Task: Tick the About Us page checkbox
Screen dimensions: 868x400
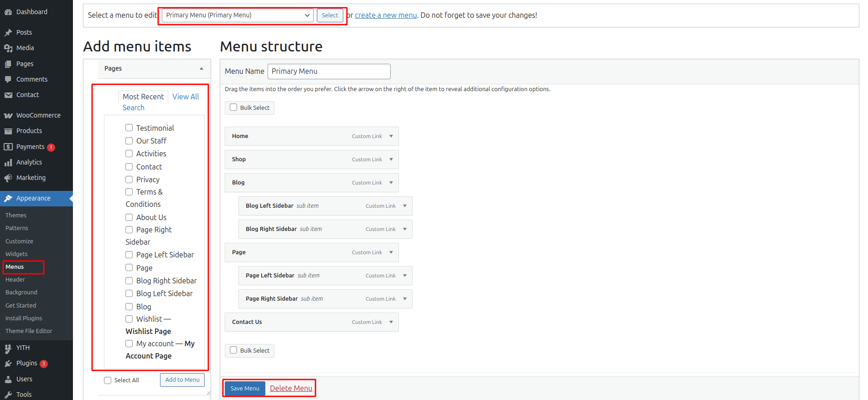Action: pos(129,217)
